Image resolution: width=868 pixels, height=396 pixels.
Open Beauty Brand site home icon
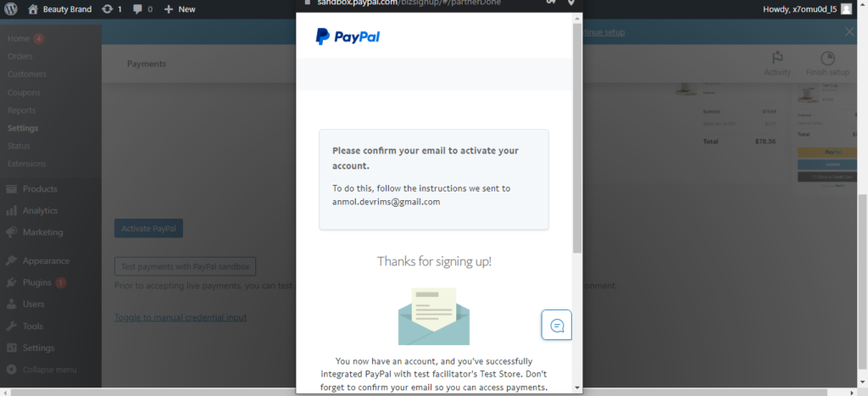pos(33,8)
